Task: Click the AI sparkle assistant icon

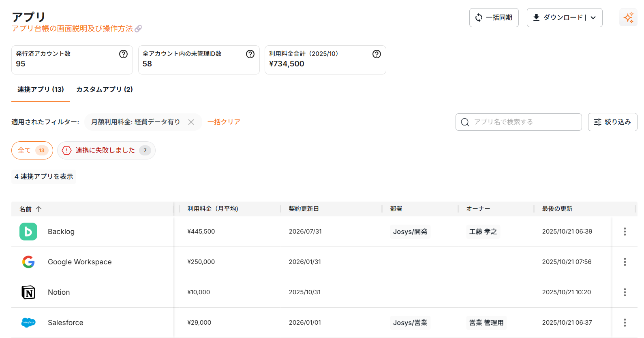Action: [628, 17]
